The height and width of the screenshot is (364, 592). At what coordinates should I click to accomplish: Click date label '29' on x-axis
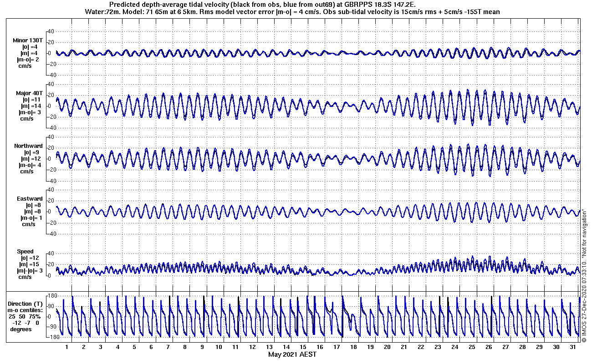[539, 347]
